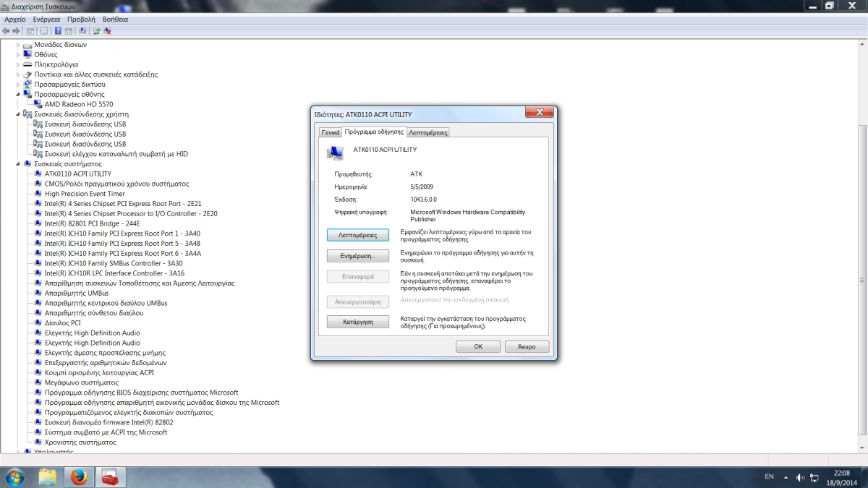Viewport: 868px width, 488px height.
Task: Click the Ενημέρωση... update driver button
Action: click(358, 256)
